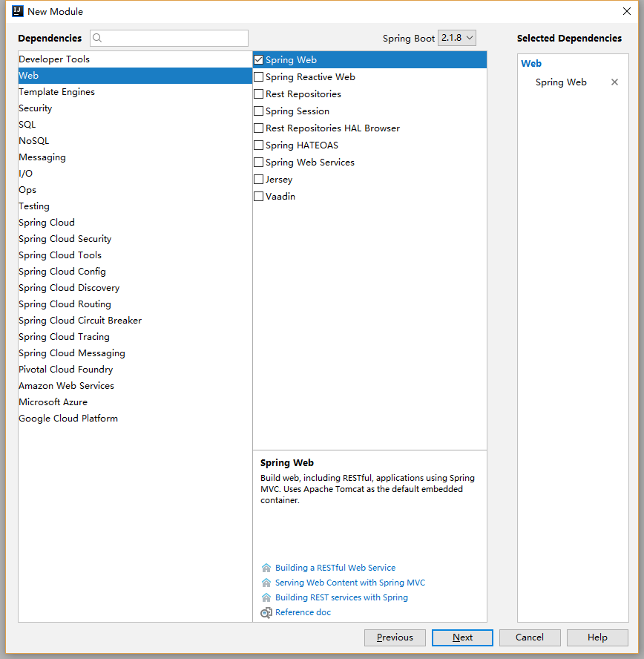Select Spring Cloud Config category

pyautogui.click(x=135, y=272)
